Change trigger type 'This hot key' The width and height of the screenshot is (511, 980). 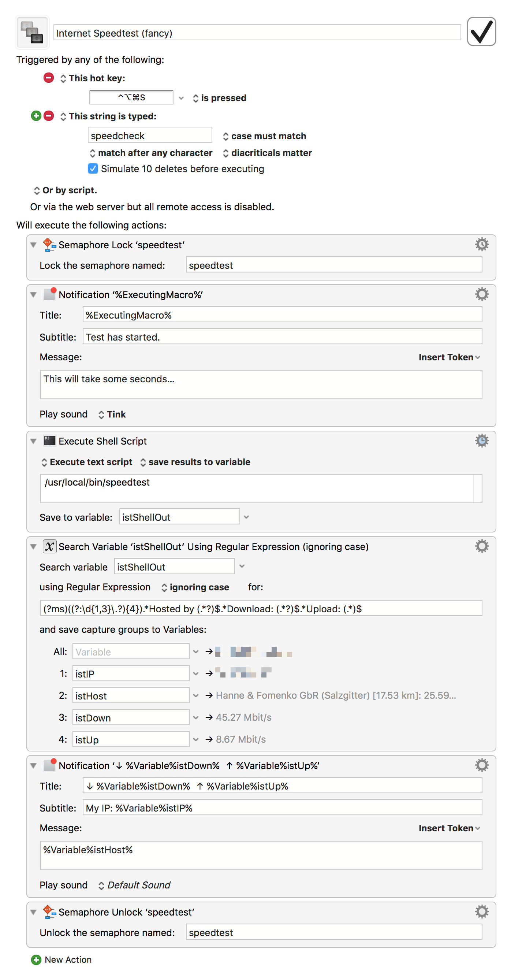(92, 78)
